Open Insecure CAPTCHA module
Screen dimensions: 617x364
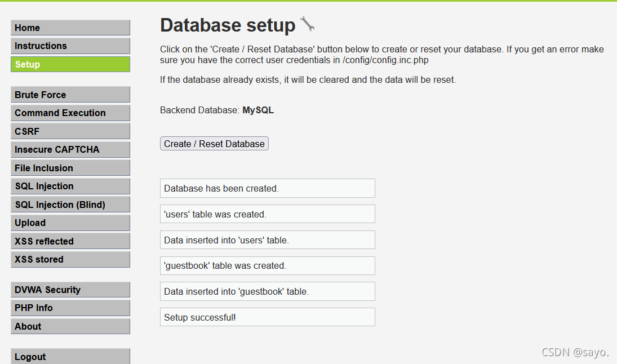(70, 149)
